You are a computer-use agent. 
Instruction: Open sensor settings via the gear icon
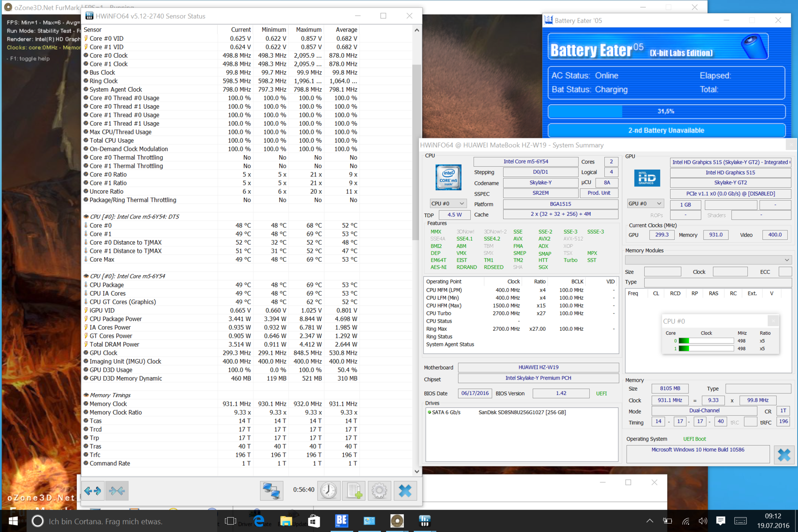(x=379, y=490)
